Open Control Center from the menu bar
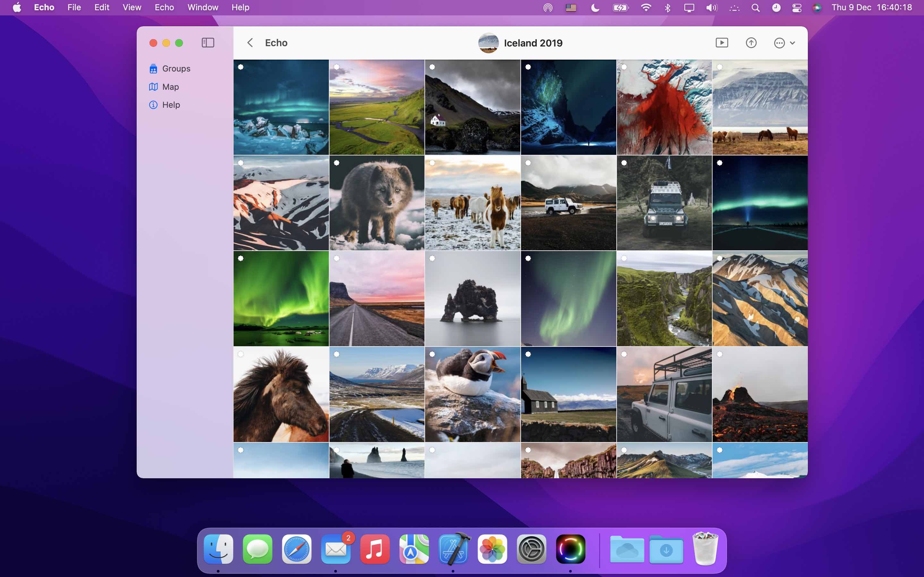924x577 pixels. tap(797, 8)
